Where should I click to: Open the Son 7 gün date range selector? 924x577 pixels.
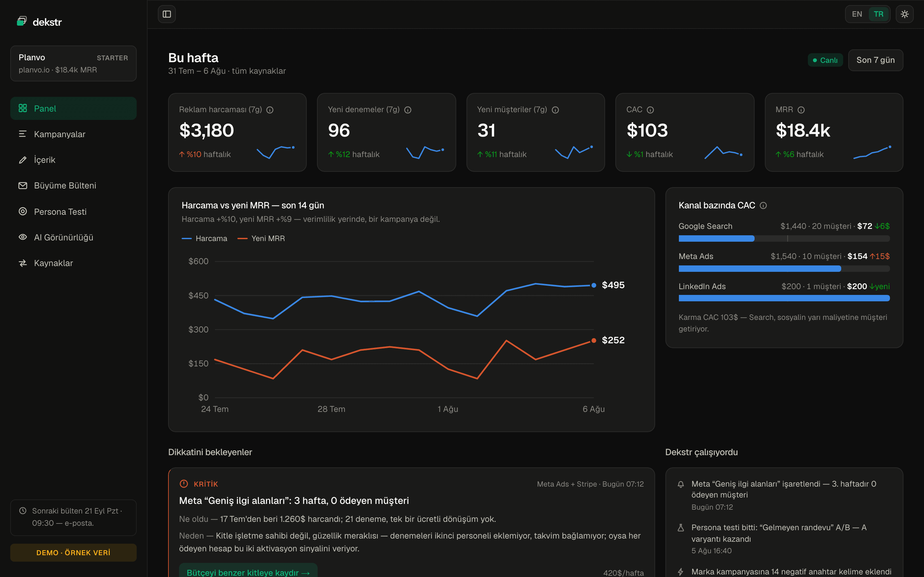point(876,60)
